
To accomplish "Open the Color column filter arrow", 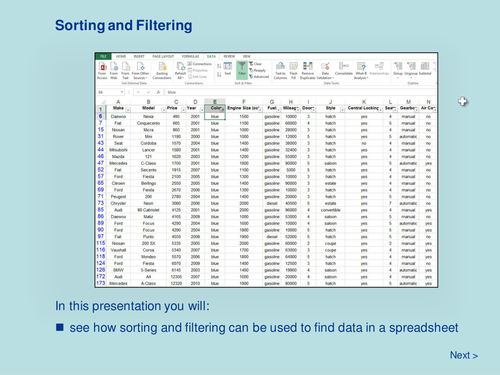I will [x=222, y=110].
